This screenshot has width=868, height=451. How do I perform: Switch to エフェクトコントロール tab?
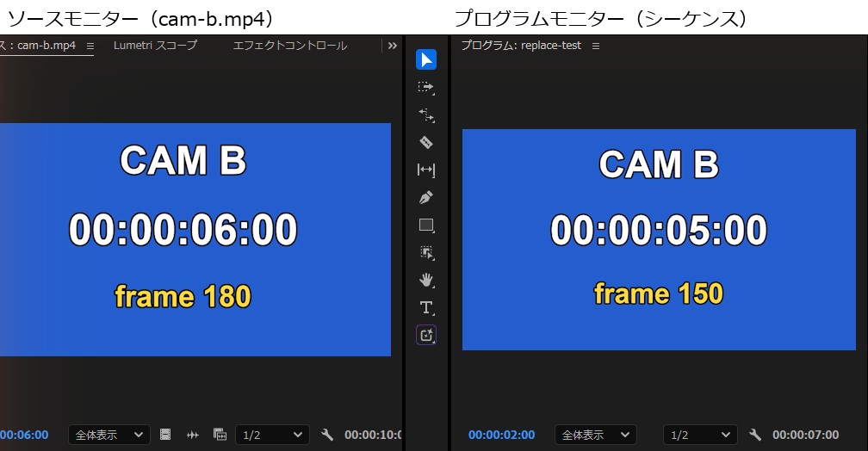[289, 46]
